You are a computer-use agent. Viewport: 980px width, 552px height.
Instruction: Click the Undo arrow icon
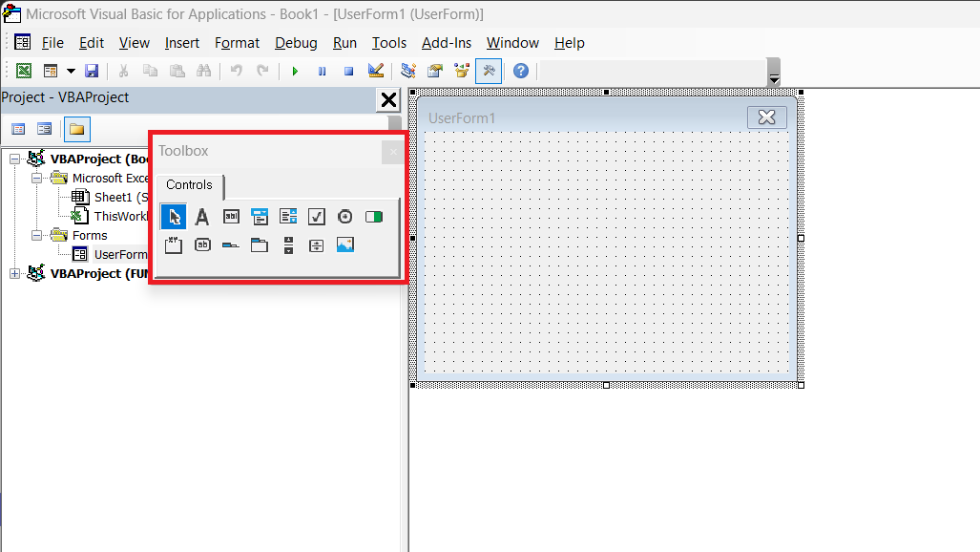[236, 71]
